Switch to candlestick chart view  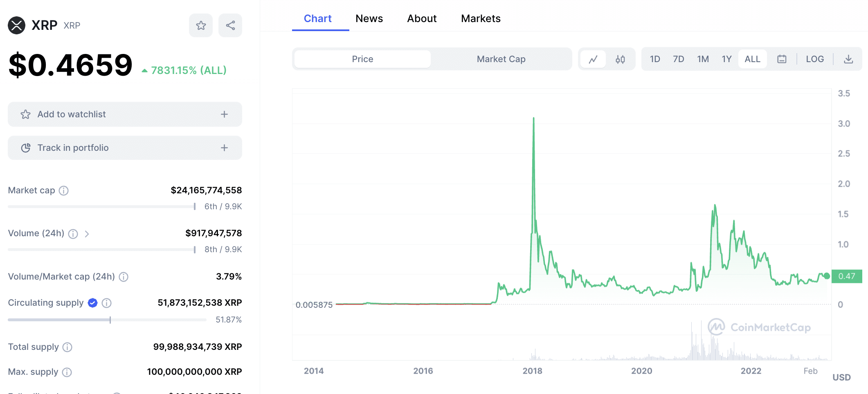point(620,59)
